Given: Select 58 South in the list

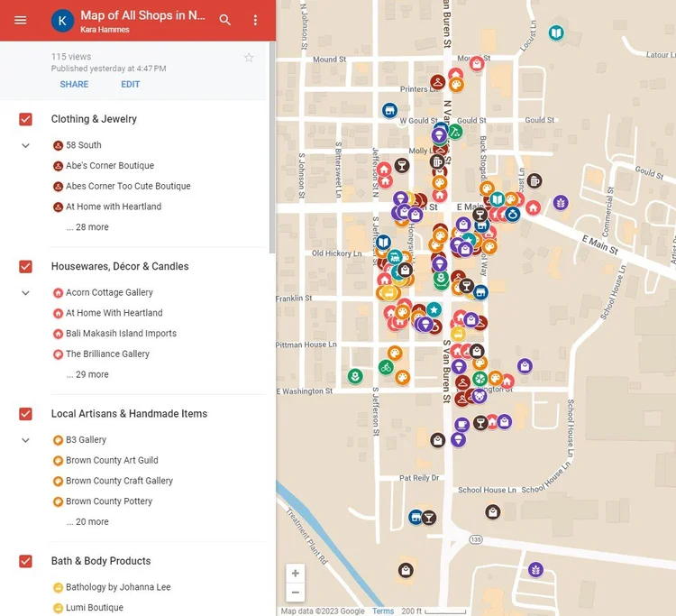Looking at the screenshot, I should [84, 145].
